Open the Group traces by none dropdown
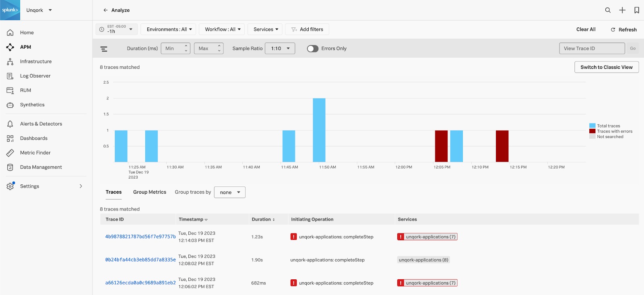 pyautogui.click(x=230, y=192)
